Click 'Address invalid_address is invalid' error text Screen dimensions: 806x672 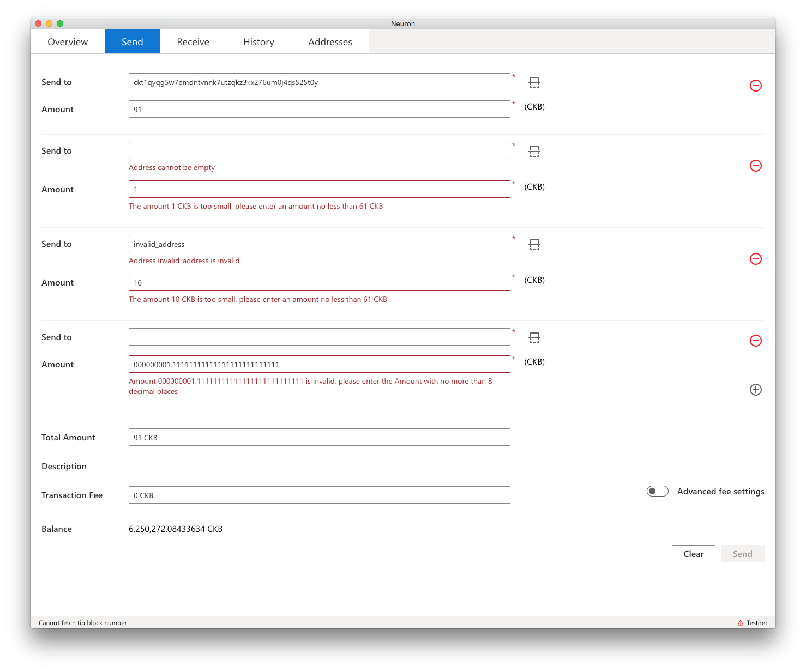coord(184,261)
